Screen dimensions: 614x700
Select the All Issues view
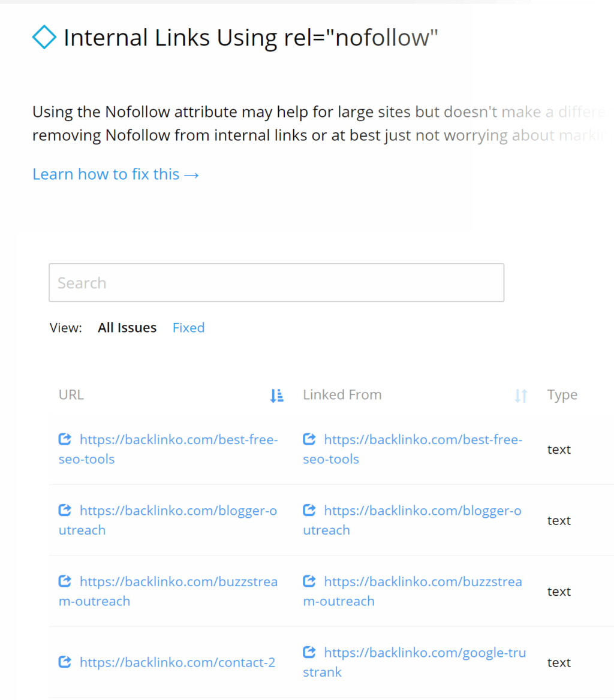click(127, 328)
